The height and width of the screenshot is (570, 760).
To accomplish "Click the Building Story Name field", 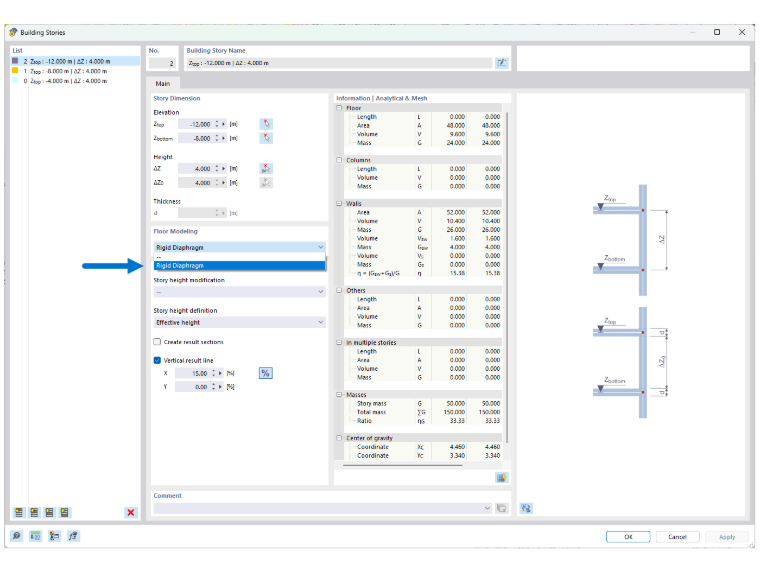I will 339,63.
